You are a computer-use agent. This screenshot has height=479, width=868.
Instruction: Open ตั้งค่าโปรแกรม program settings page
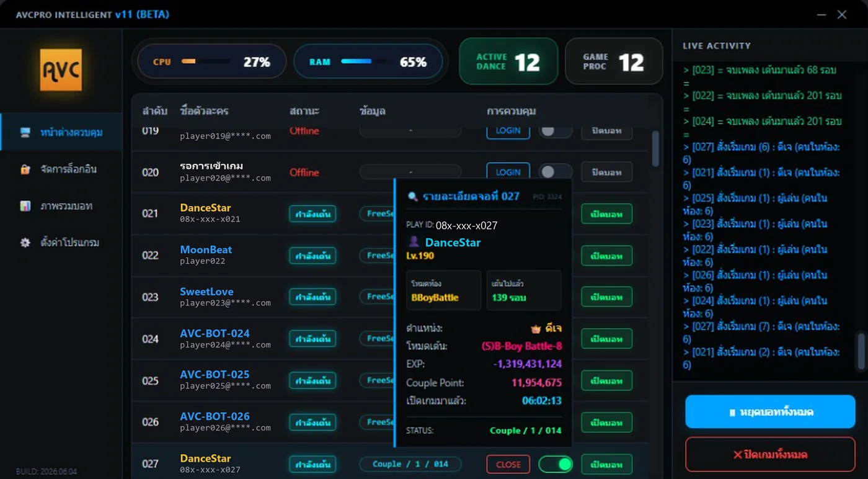click(x=61, y=243)
